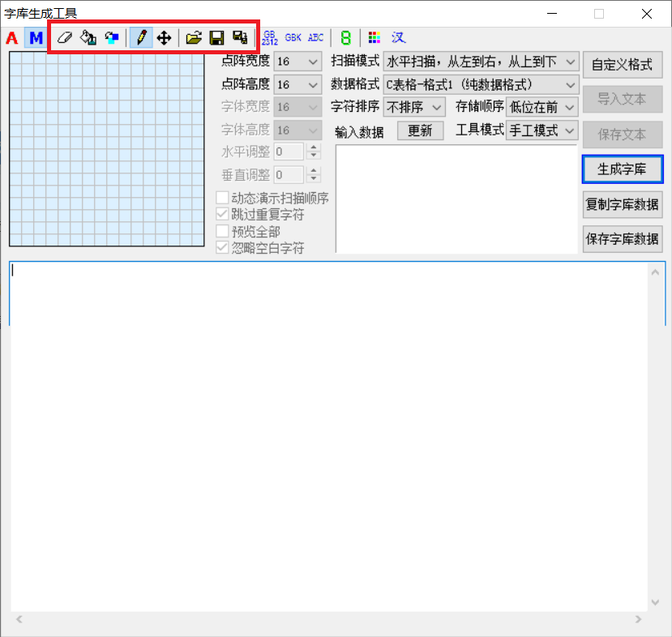Screen dimensions: 672x637
Task: Click the output area scroll-down arrow
Action: coord(655,602)
